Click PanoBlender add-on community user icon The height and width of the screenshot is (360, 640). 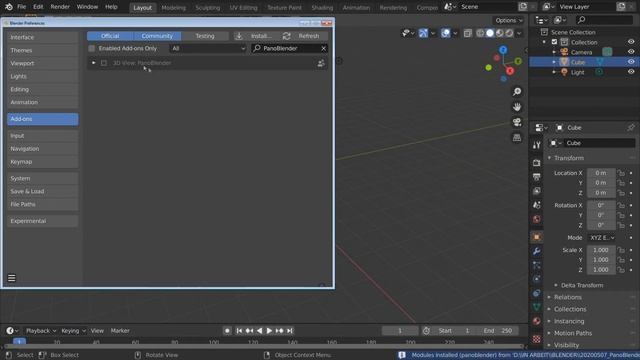click(321, 63)
